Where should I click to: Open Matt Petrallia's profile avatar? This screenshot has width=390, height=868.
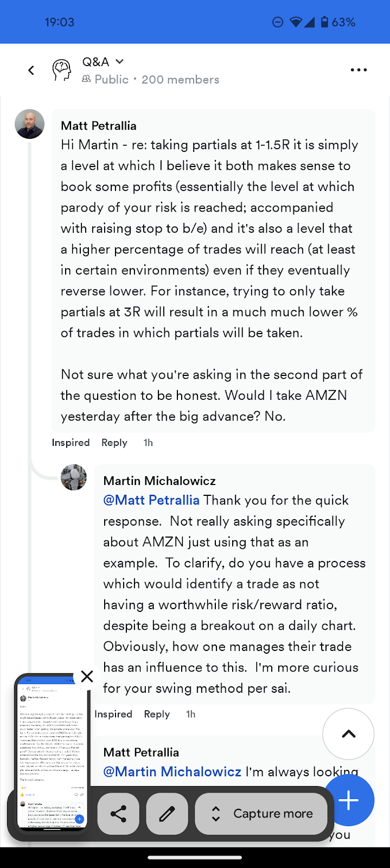tap(29, 124)
